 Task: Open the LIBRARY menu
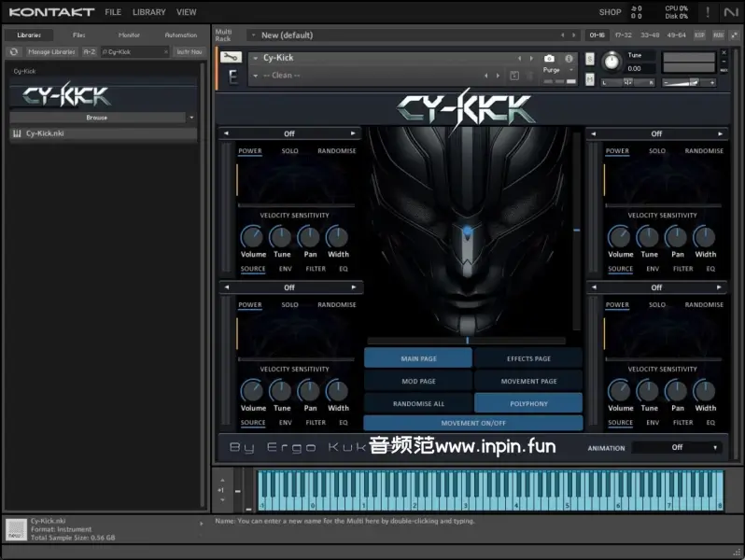coord(148,12)
